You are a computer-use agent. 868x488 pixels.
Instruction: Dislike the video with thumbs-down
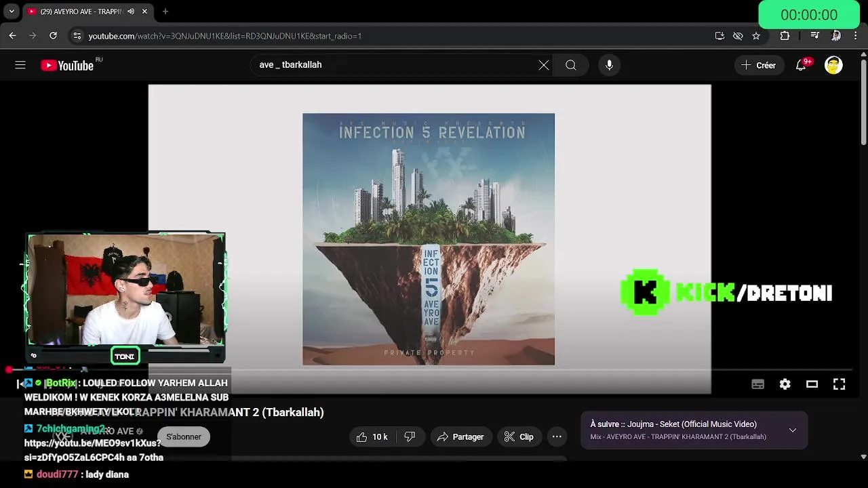click(x=410, y=437)
